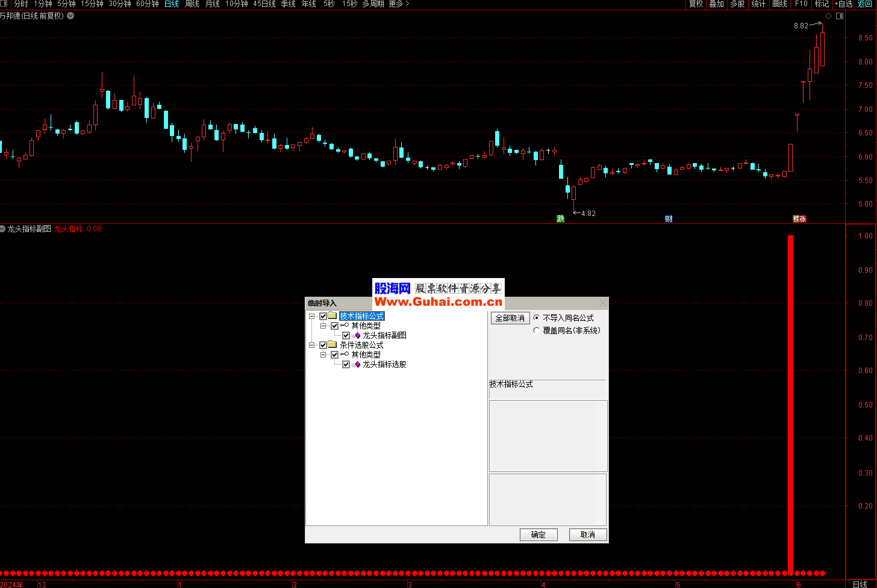The width and height of the screenshot is (877, 588).
Task: Collapse 其他类型 node under 技术指标公式
Action: point(323,326)
